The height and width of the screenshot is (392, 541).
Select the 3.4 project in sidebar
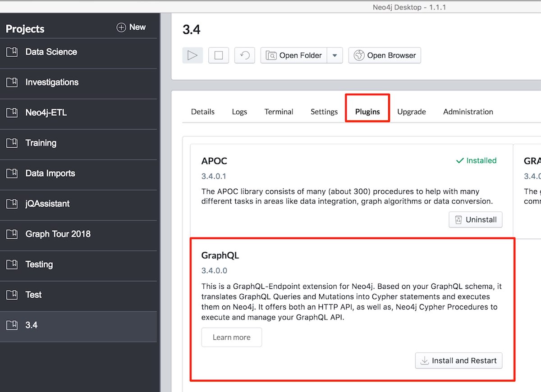pyautogui.click(x=78, y=325)
